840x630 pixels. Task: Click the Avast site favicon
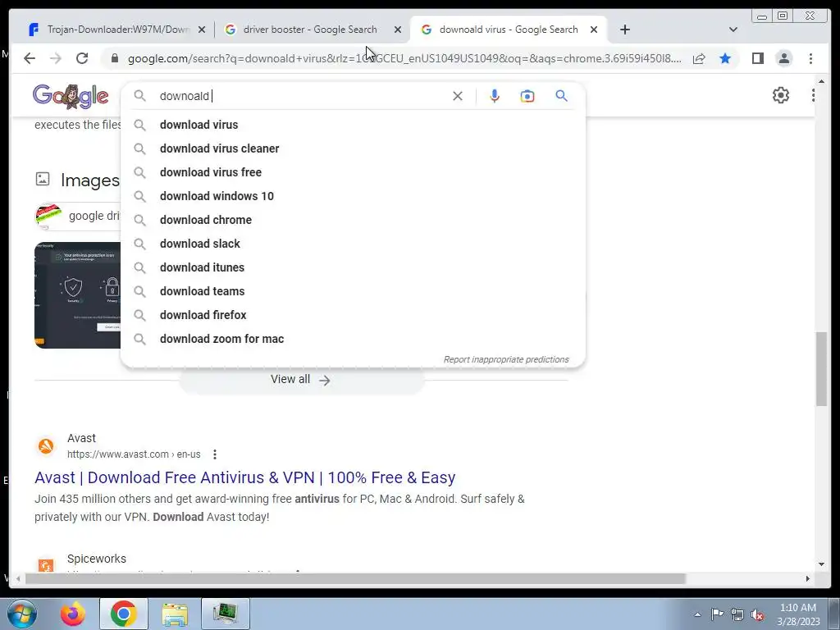point(46,445)
